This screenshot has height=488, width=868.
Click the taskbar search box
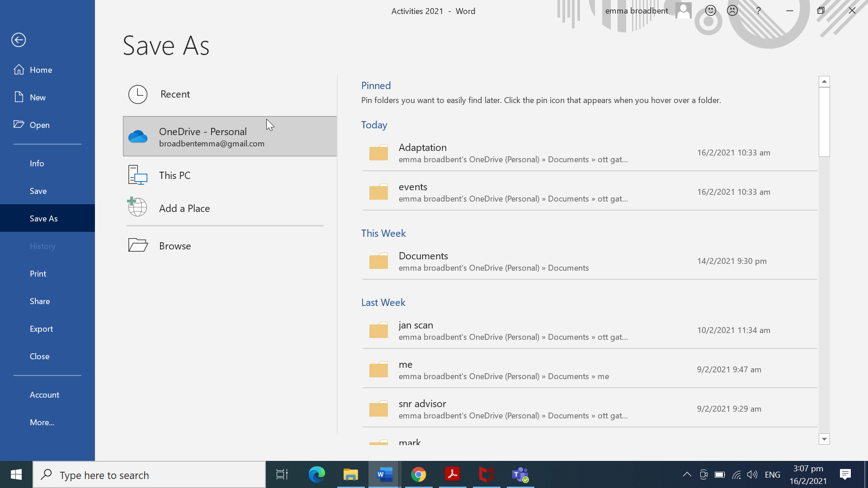[149, 475]
